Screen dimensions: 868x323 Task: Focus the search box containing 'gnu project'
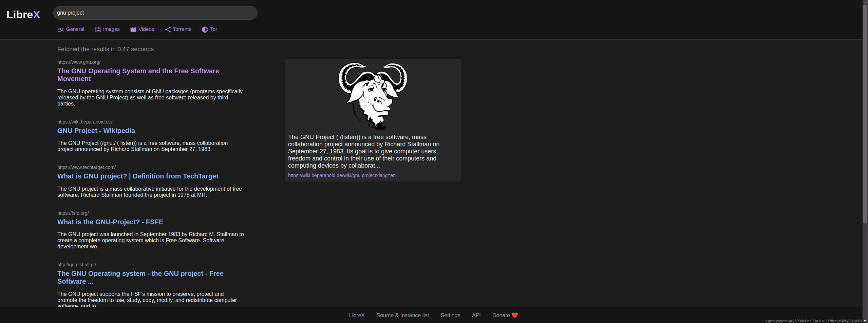pyautogui.click(x=155, y=13)
